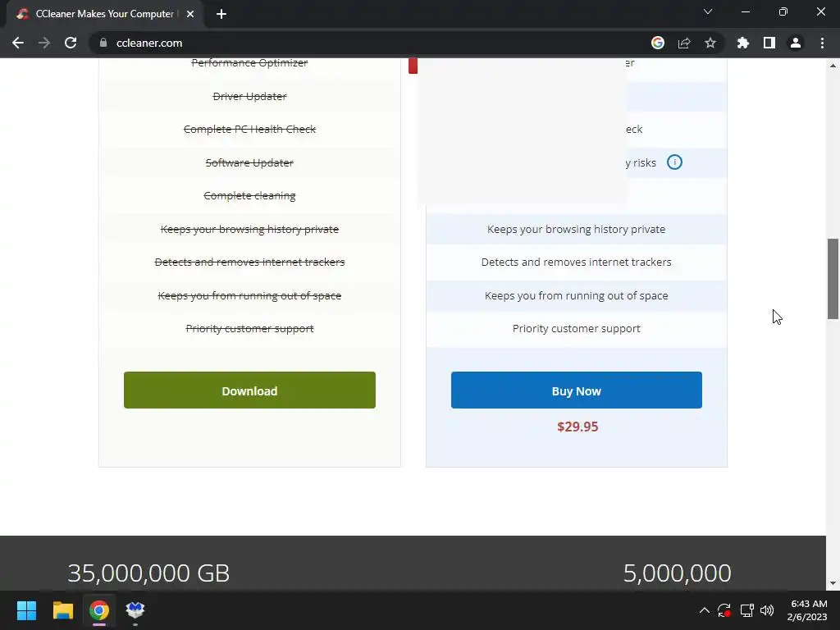
Task: Click the scrollbar down arrow
Action: (x=833, y=583)
